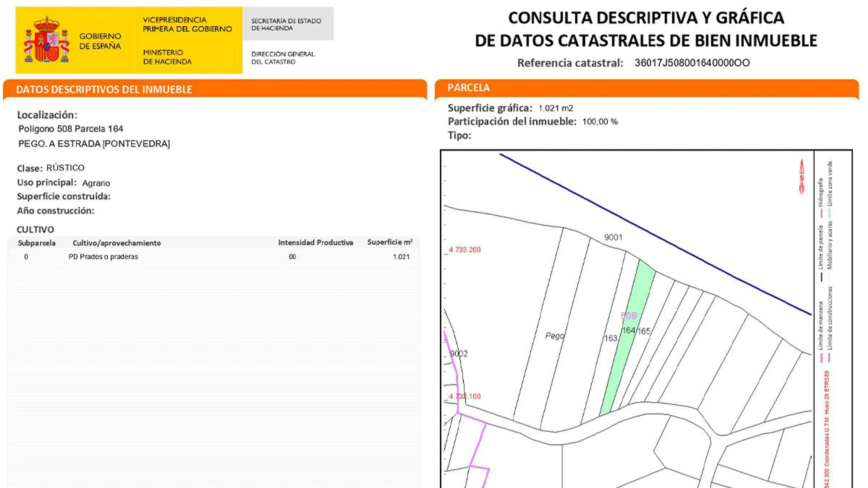Click the Gobierno de España logo text
Screen dimensions: 868x488
click(x=100, y=41)
